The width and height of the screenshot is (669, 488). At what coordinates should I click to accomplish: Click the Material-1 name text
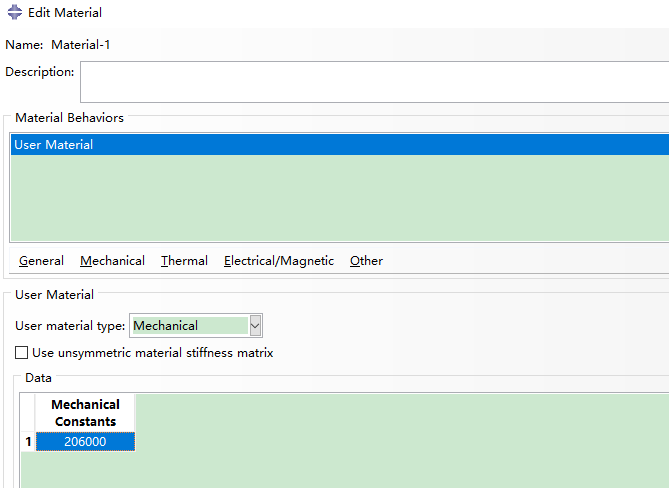81,45
